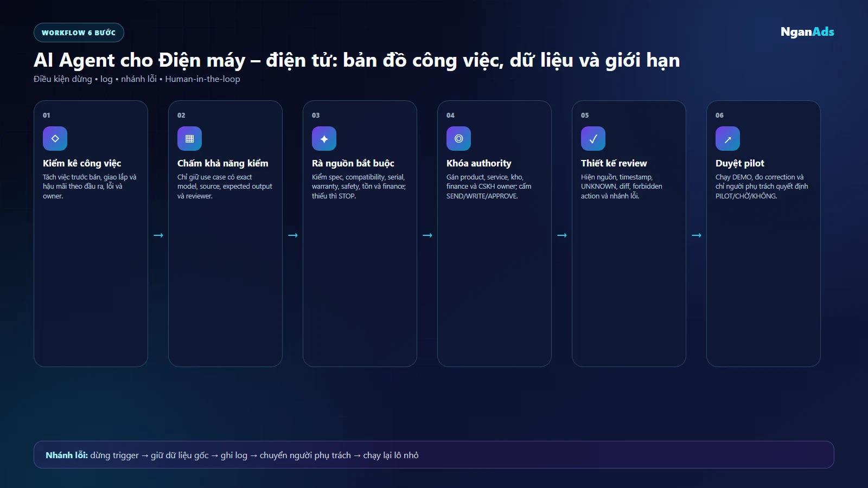This screenshot has height=488, width=868.
Task: Click description 'Chạy DEMO, đo correction'
Action: coord(762,187)
